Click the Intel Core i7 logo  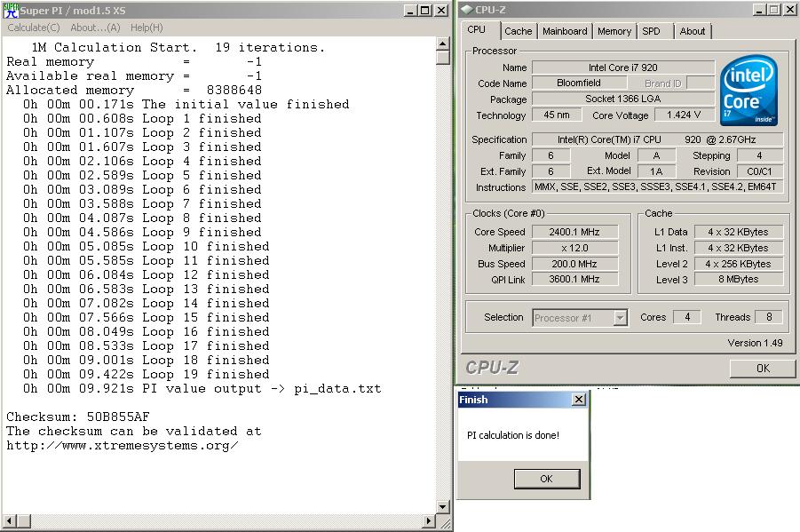click(749, 91)
